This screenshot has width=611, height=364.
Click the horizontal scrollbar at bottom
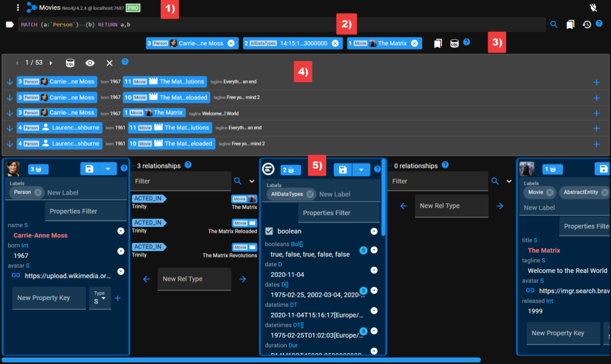click(242, 360)
